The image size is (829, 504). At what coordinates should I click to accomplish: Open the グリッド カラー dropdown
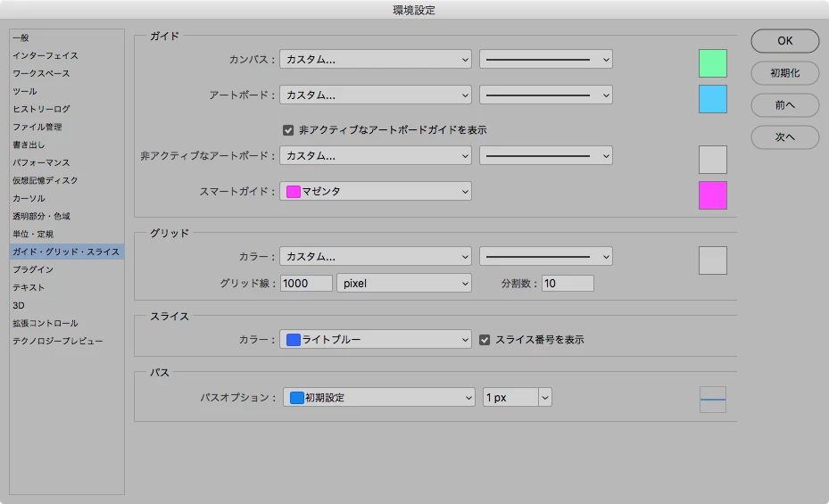click(x=376, y=257)
